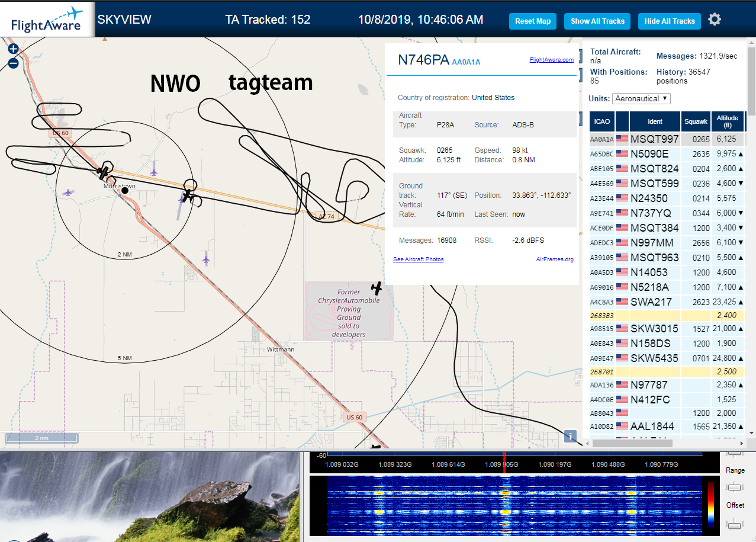Open the settings gear menu
This screenshot has width=756, height=542.
(715, 20)
